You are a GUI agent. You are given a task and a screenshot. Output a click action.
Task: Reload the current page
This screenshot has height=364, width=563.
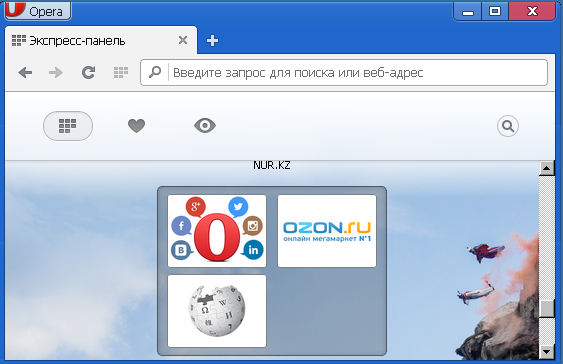88,73
